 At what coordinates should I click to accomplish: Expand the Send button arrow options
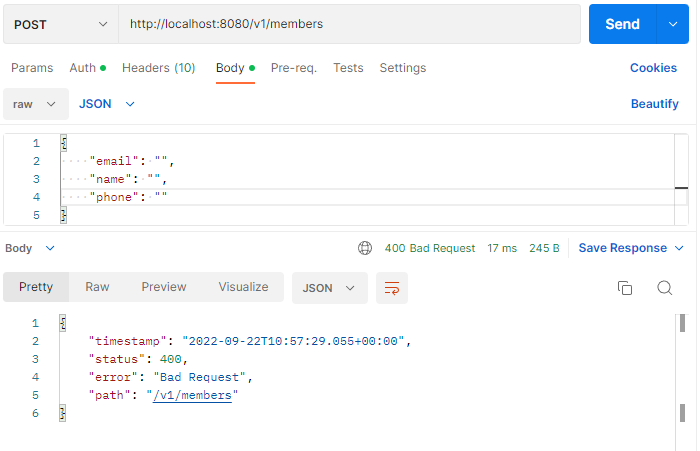[x=672, y=24]
